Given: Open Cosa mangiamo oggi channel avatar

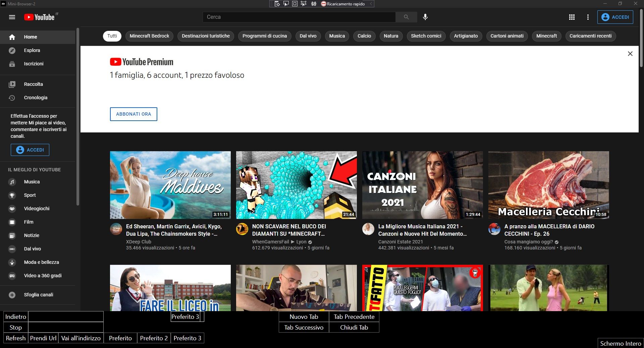Looking at the screenshot, I should coord(494,229).
